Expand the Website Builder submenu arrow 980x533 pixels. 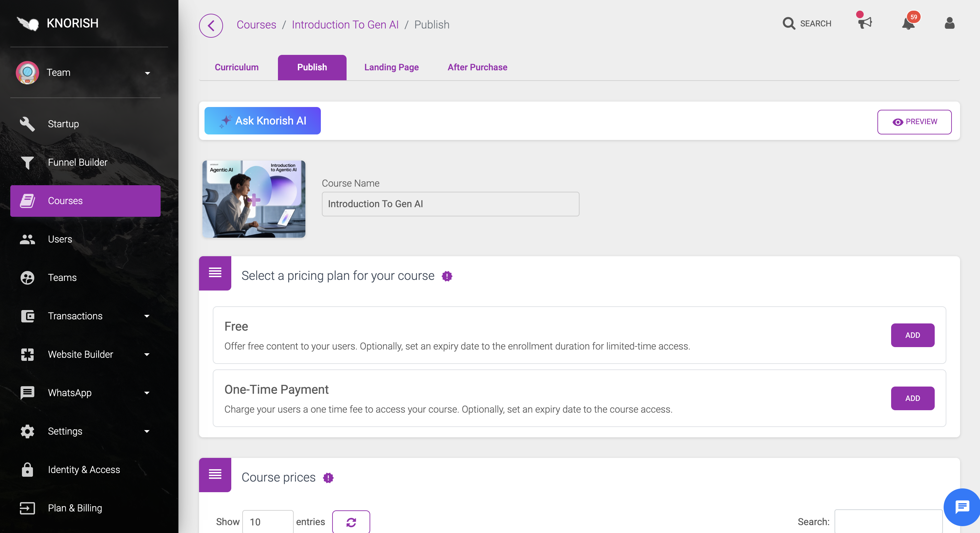[147, 354]
